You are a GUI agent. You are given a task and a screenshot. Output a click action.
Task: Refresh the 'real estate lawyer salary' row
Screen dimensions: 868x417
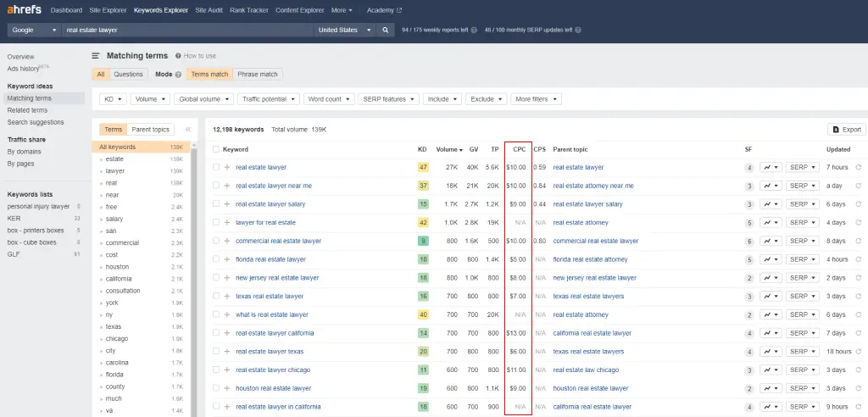tap(858, 203)
